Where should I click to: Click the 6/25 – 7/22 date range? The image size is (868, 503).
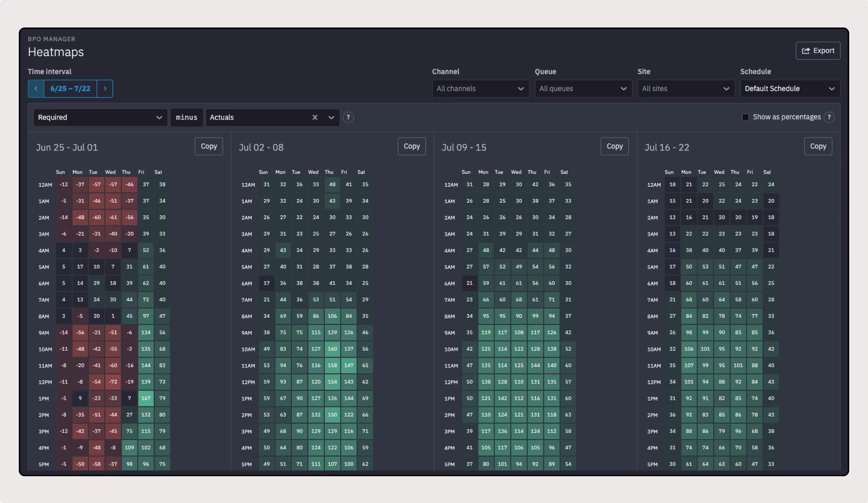70,89
